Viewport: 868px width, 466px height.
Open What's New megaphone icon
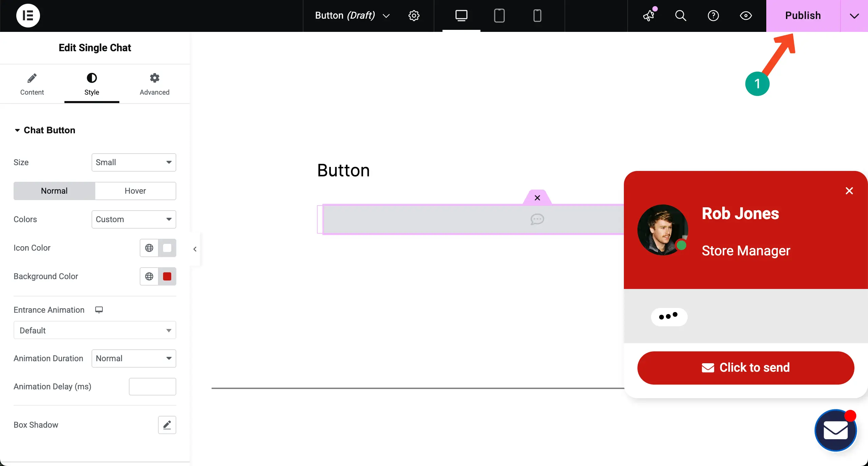(x=649, y=16)
